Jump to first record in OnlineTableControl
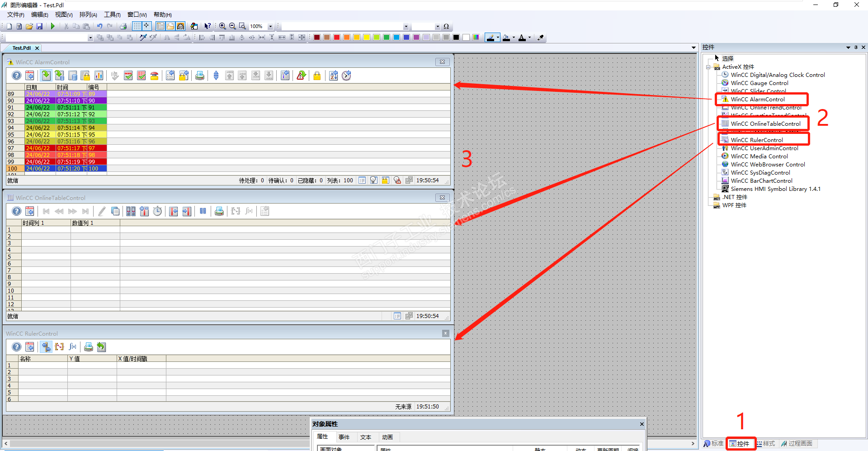Image resolution: width=868 pixels, height=451 pixels. point(46,211)
